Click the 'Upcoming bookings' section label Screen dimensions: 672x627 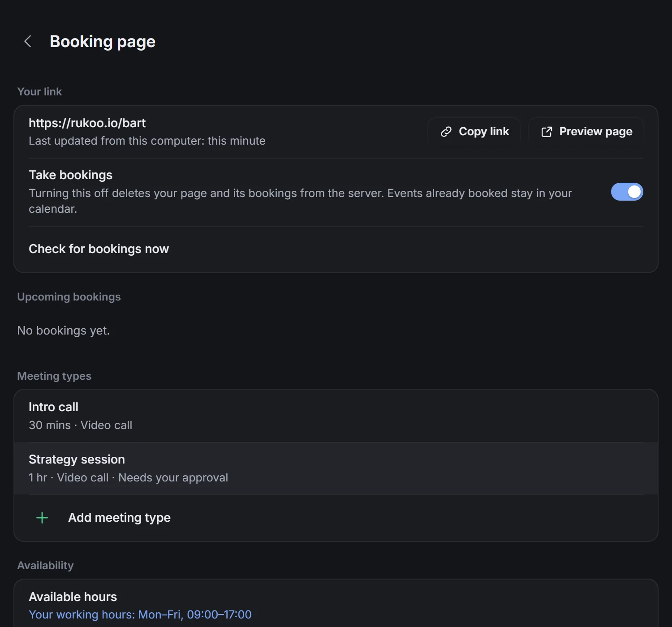pos(69,297)
